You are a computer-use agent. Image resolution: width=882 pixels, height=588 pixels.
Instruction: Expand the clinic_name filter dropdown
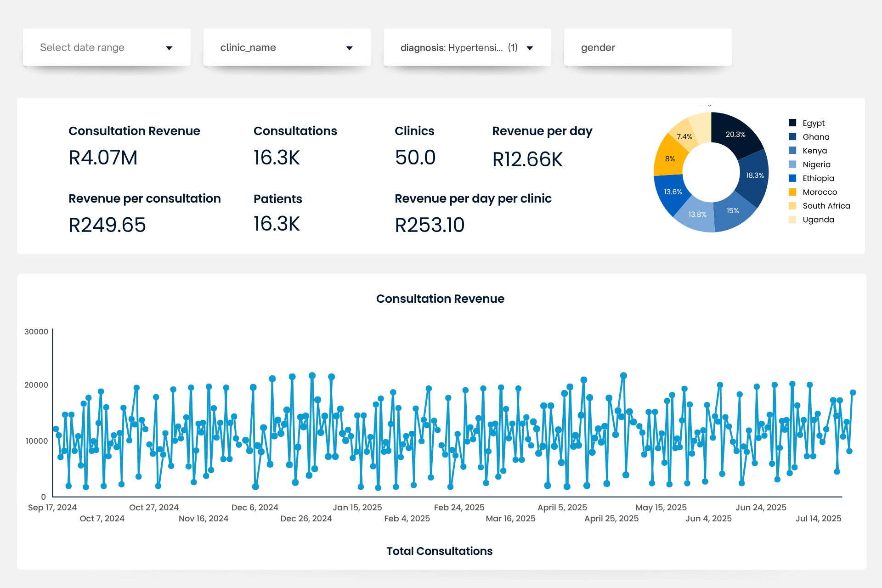point(287,48)
